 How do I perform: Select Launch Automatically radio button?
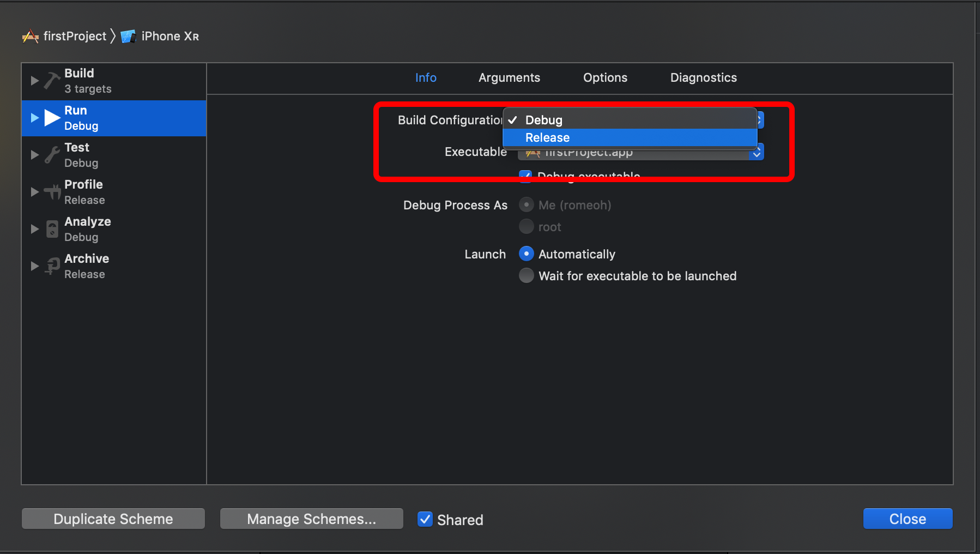(526, 254)
